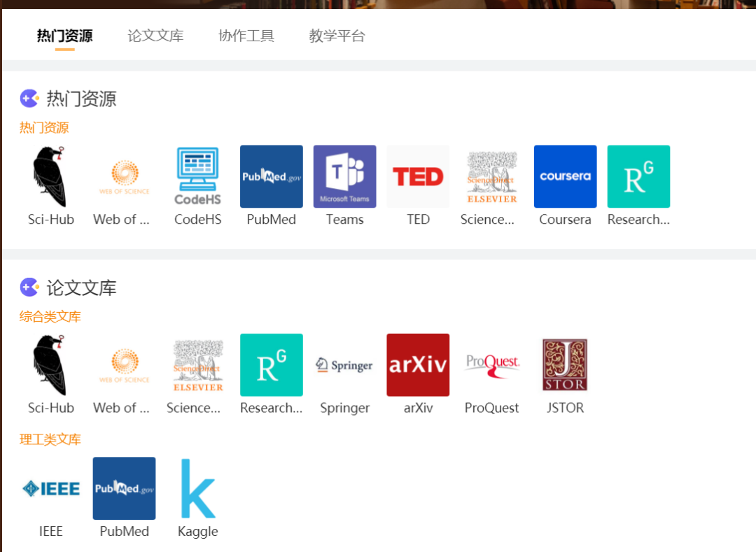756x552 pixels.
Task: Open PubMed icon under 理工类文库
Action: point(125,488)
